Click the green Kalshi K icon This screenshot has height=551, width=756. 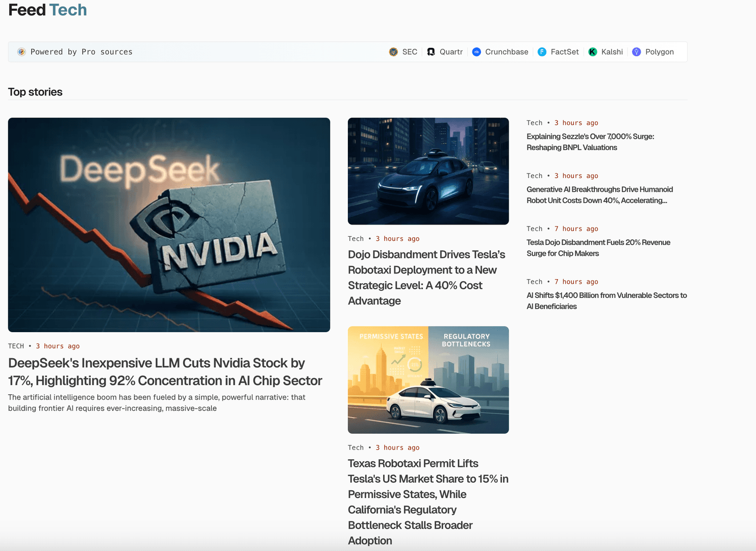click(593, 52)
